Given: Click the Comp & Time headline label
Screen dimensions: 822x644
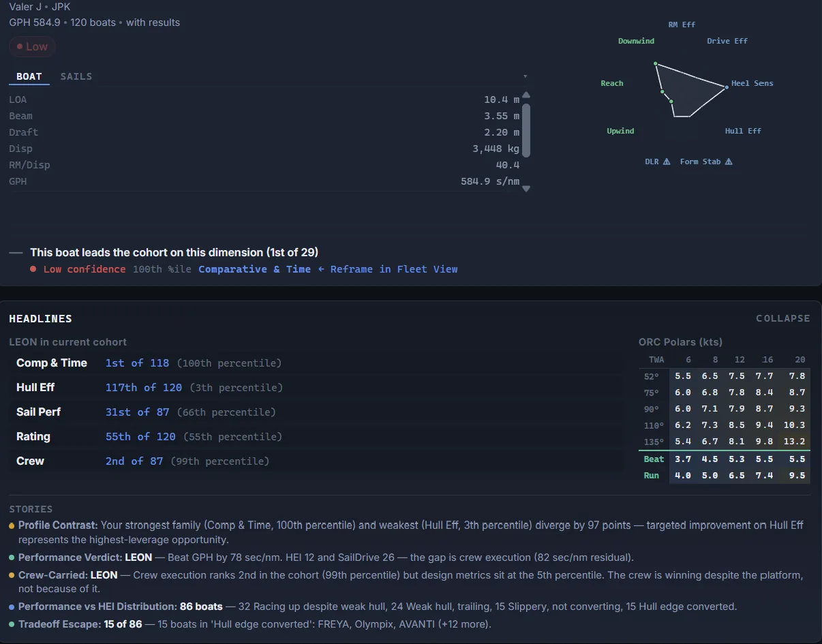Looking at the screenshot, I should point(52,363).
